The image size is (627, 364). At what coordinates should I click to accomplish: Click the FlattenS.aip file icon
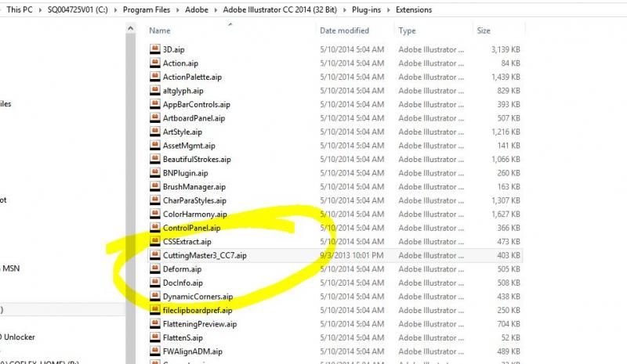coord(154,337)
